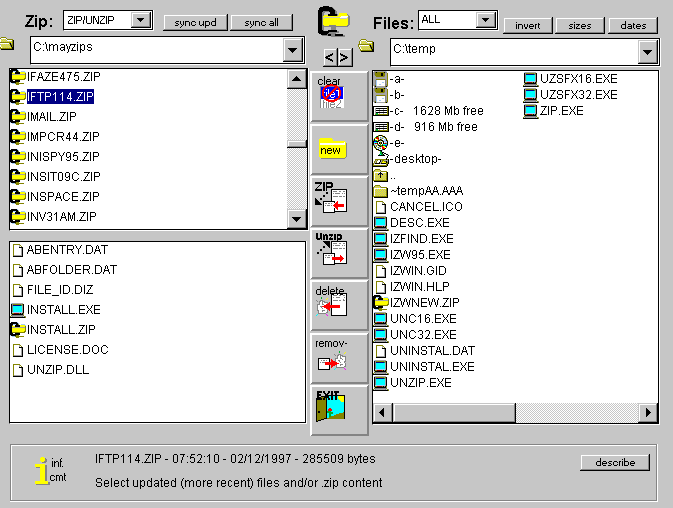This screenshot has height=508, width=673.
Task: Create a new folder with 'new' button
Action: coord(331,149)
